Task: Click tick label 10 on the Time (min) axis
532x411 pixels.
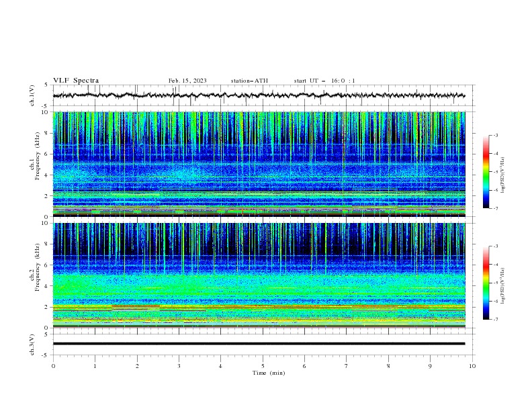Action: pos(472,366)
